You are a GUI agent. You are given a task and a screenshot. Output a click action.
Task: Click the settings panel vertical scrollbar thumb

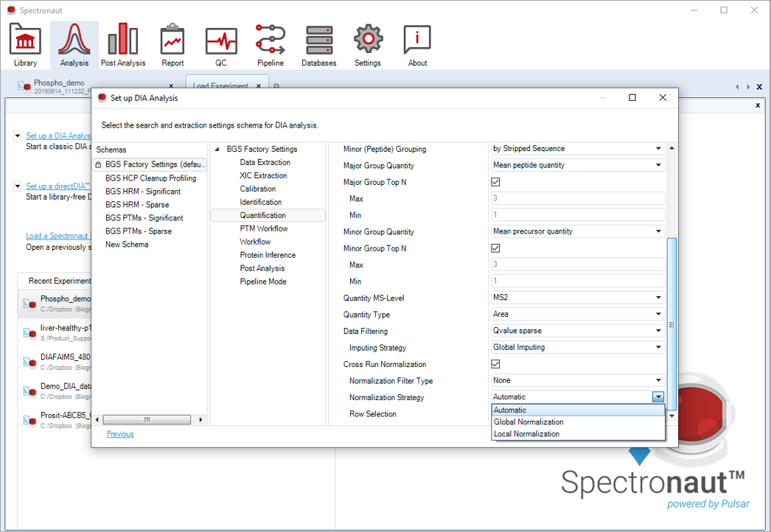tap(671, 324)
